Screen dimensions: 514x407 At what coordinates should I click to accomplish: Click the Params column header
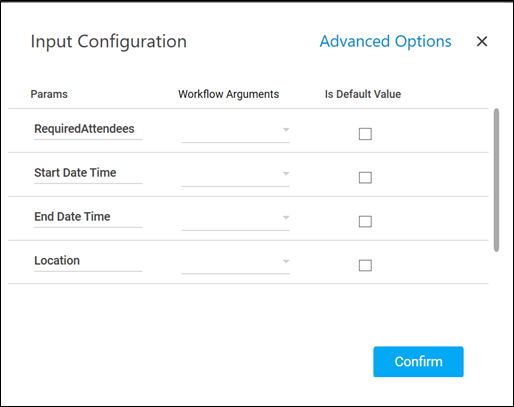click(49, 94)
